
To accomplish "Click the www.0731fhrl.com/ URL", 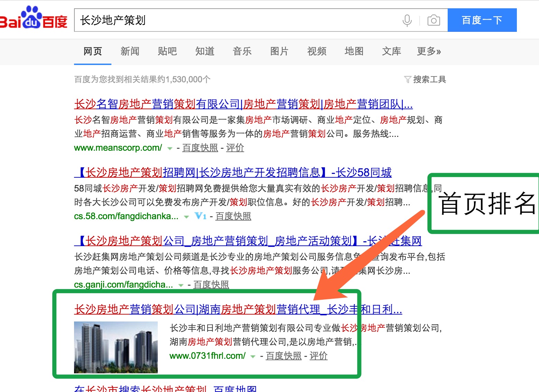I will (208, 356).
